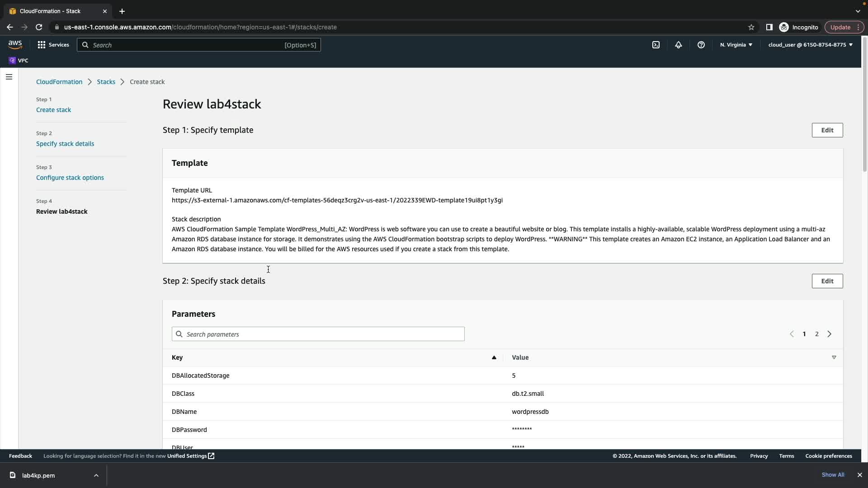Edit Step 1 Specify template section
This screenshot has height=488, width=868.
(x=827, y=130)
